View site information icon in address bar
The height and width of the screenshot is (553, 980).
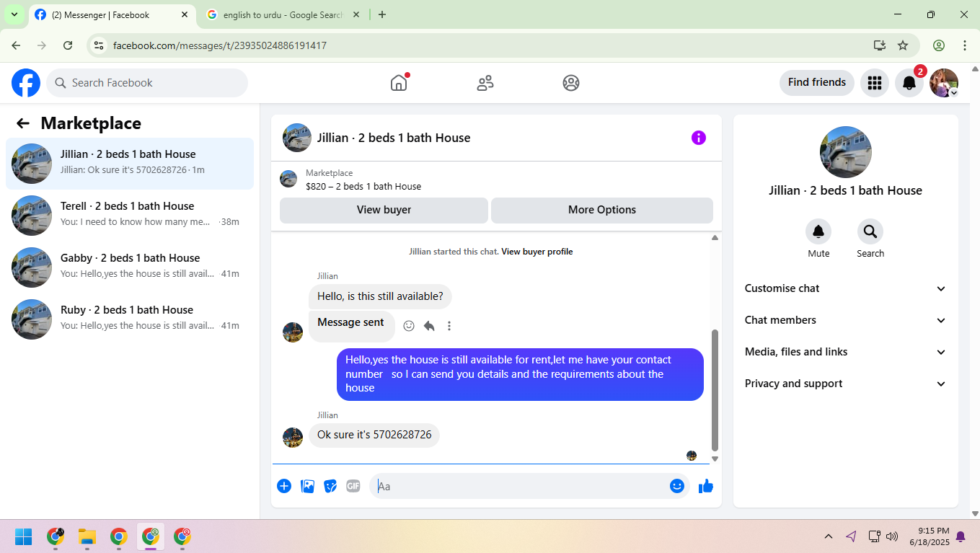click(100, 45)
